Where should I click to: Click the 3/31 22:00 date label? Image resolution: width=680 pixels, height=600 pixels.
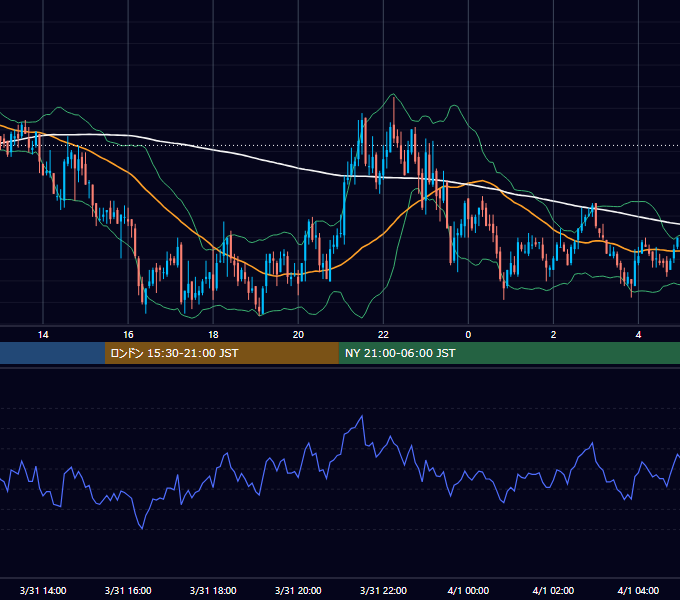coord(383,590)
